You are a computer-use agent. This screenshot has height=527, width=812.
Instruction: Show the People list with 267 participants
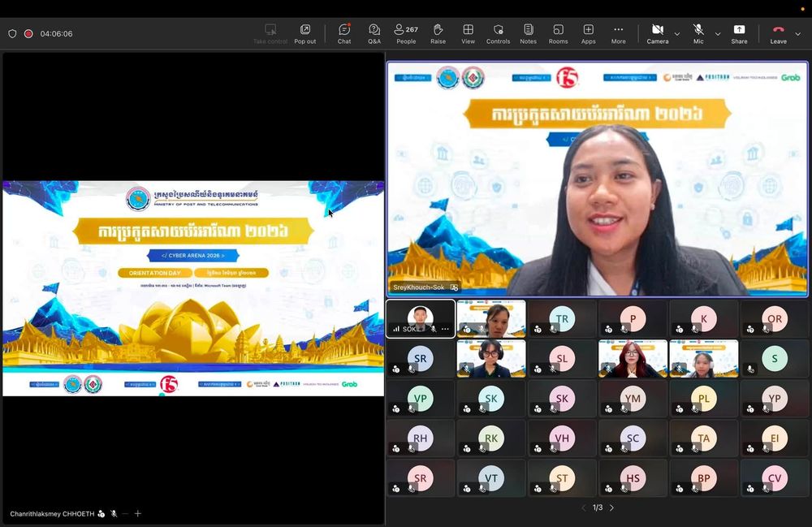point(406,33)
